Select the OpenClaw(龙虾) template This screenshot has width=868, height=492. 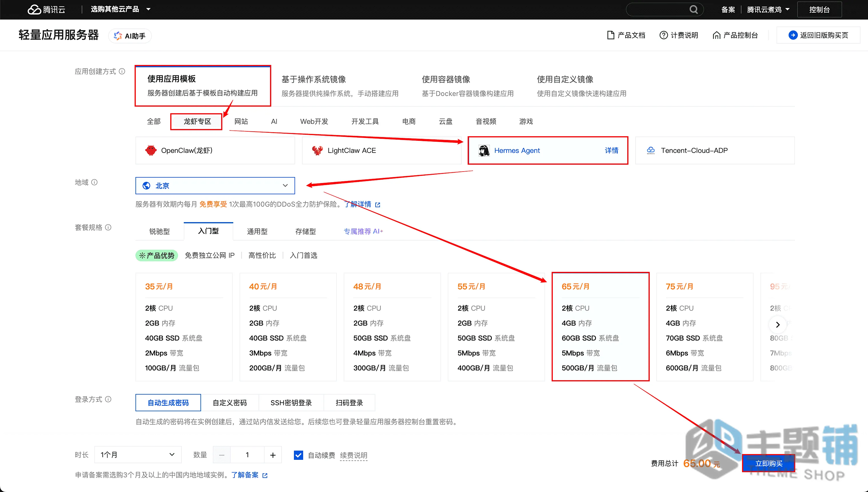point(215,150)
